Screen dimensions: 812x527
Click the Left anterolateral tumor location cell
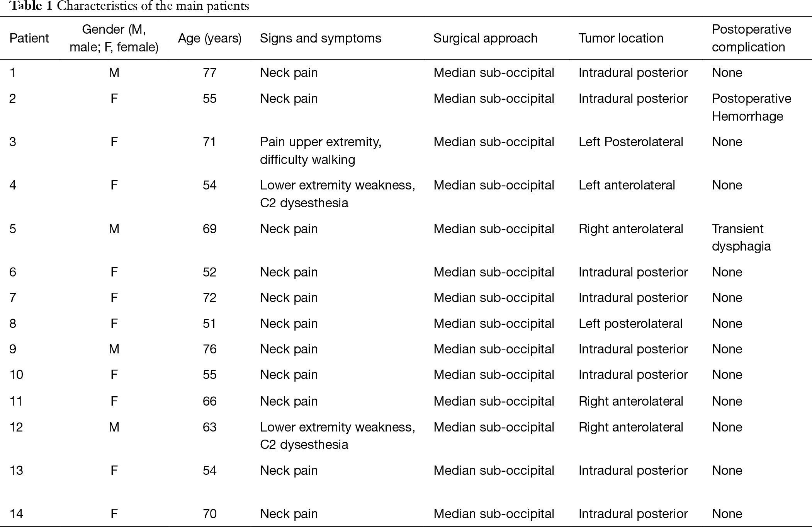click(x=627, y=185)
